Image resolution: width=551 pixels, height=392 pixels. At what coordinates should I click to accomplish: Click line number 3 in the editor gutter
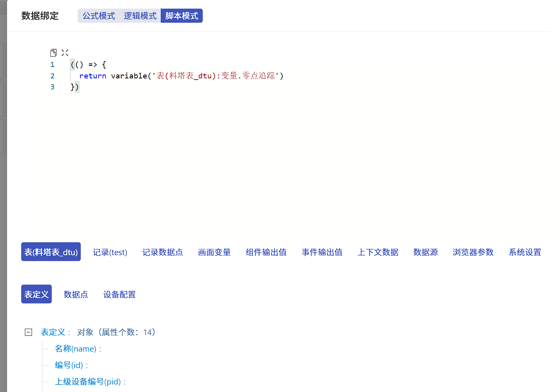pos(52,87)
